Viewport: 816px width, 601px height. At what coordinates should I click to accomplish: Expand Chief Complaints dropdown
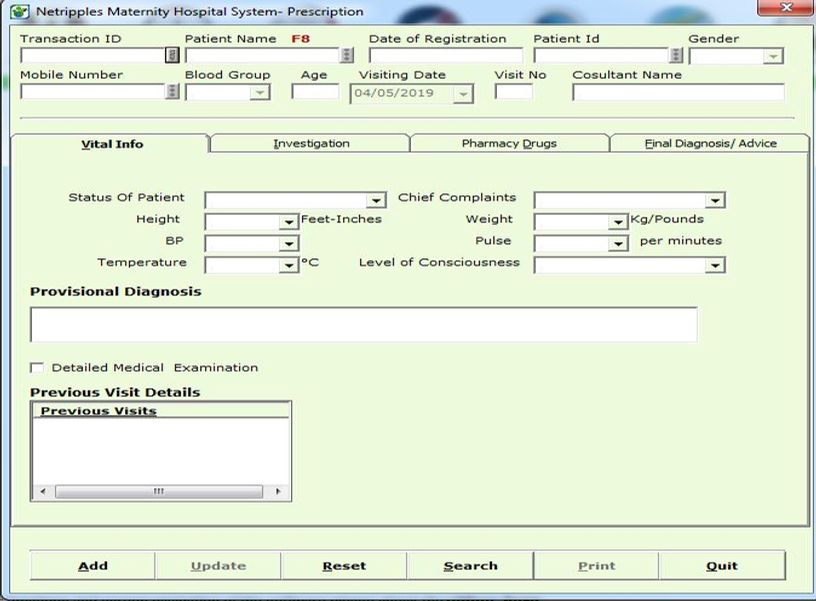pyautogui.click(x=715, y=200)
